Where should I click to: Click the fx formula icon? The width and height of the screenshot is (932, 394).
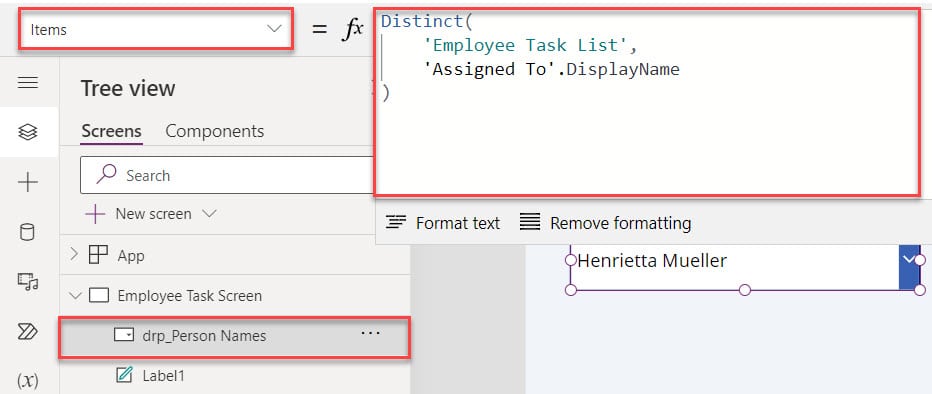click(x=352, y=29)
